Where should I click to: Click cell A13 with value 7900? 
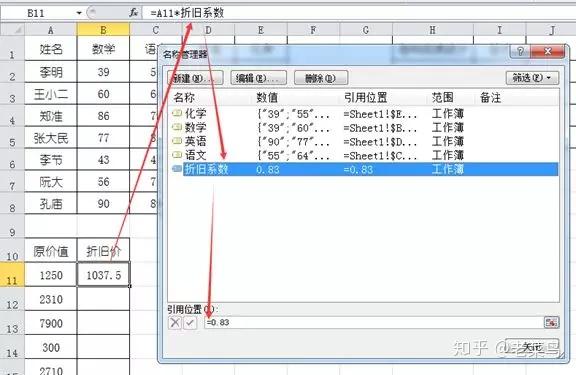point(51,323)
